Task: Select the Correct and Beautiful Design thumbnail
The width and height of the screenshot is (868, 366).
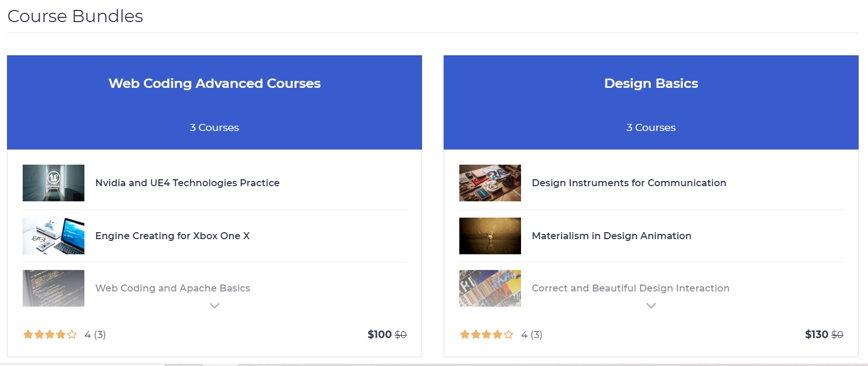Action: pyautogui.click(x=490, y=288)
